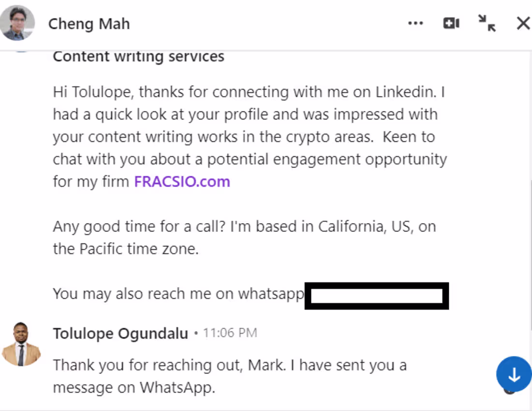Image resolution: width=532 pixels, height=411 pixels.
Task: Open Tolulope Ogundalu's profile via the sender name
Action: tap(120, 334)
